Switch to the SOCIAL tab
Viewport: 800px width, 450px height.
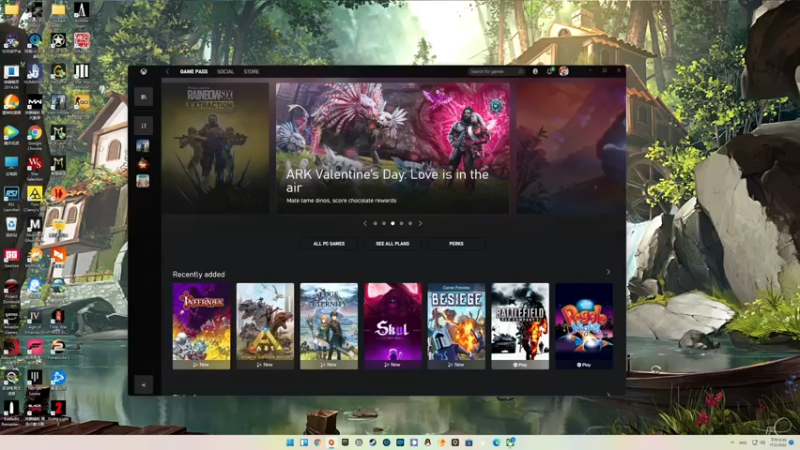pyautogui.click(x=226, y=71)
